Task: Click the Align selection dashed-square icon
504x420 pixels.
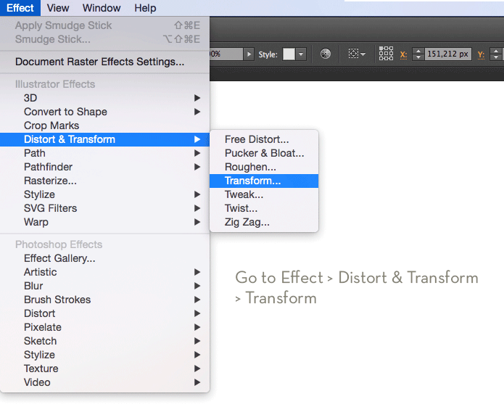Action: tap(353, 54)
